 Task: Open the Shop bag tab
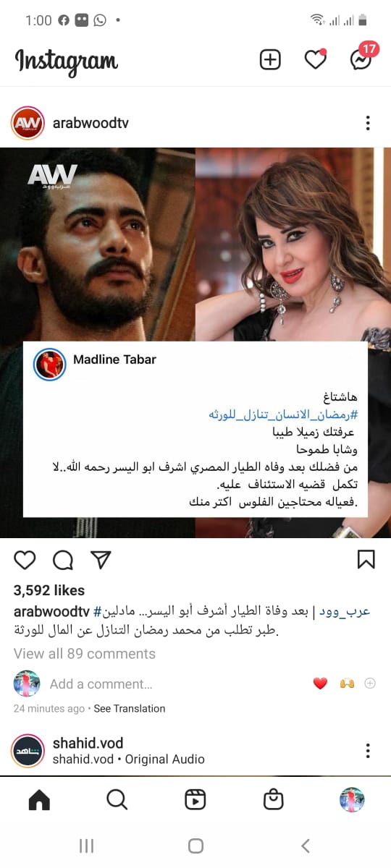click(273, 799)
